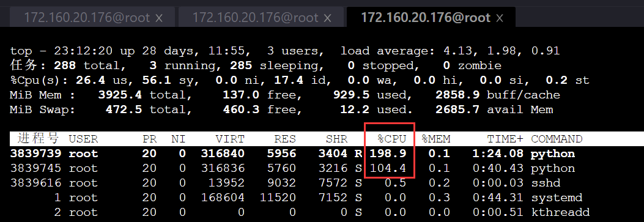Image resolution: width=644 pixels, height=222 pixels.
Task: Click the python command in row 3839745
Action: coord(553,169)
